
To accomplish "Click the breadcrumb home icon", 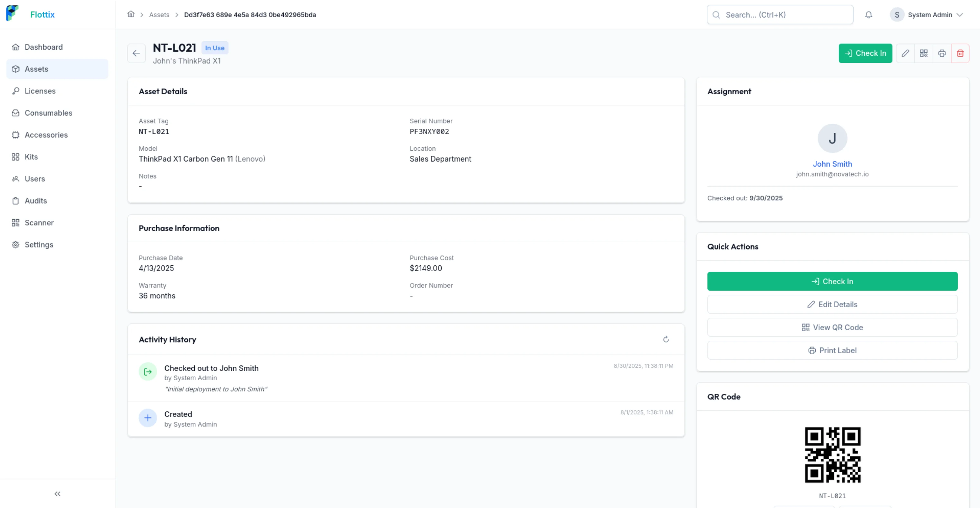I will (131, 14).
